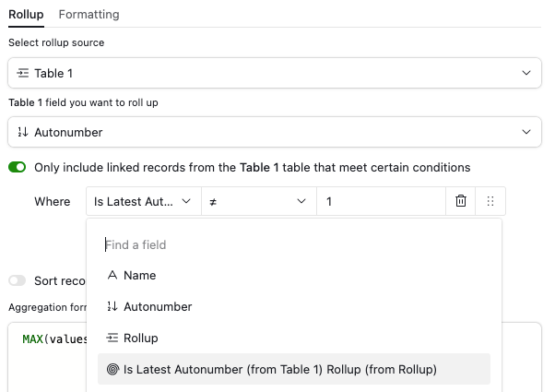Click the spiral icon of Is Latest Autonumber

[112, 369]
